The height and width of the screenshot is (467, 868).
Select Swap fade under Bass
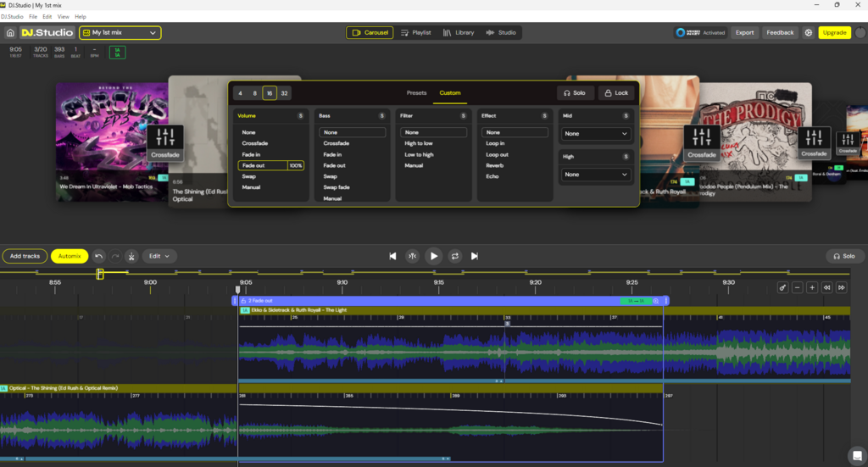336,187
